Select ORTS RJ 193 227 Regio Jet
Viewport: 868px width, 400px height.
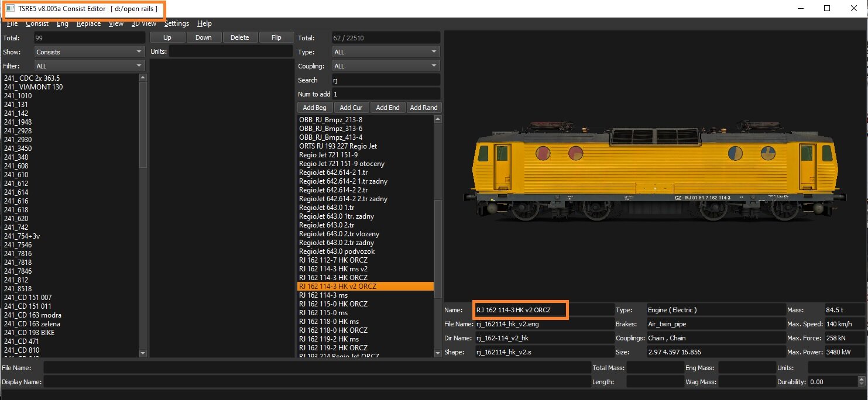coord(338,146)
